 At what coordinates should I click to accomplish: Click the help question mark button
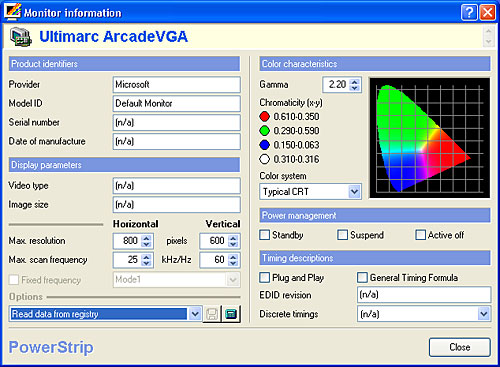pyautogui.click(x=469, y=13)
